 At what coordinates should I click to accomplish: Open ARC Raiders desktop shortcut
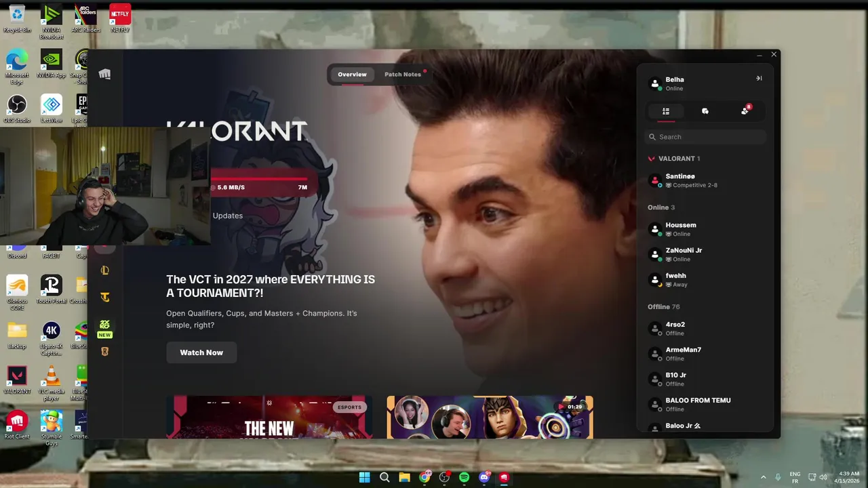coord(85,19)
